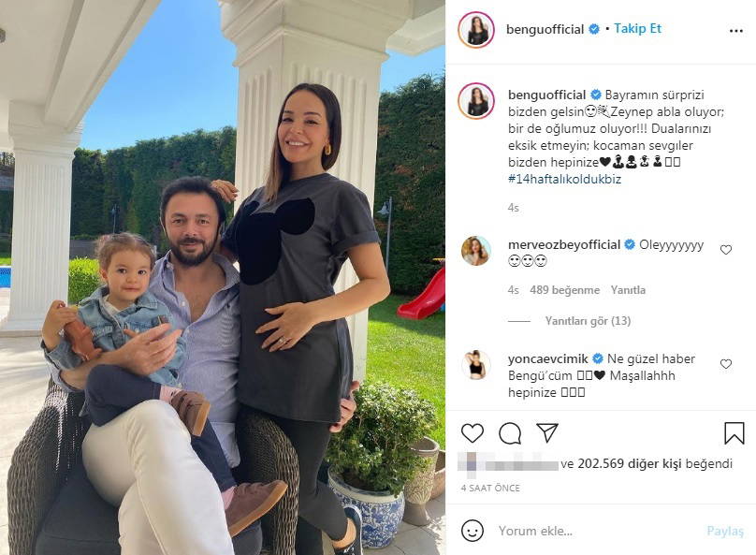
Task: Like merveozbeyofficial's comment heart
Action: pyautogui.click(x=726, y=249)
